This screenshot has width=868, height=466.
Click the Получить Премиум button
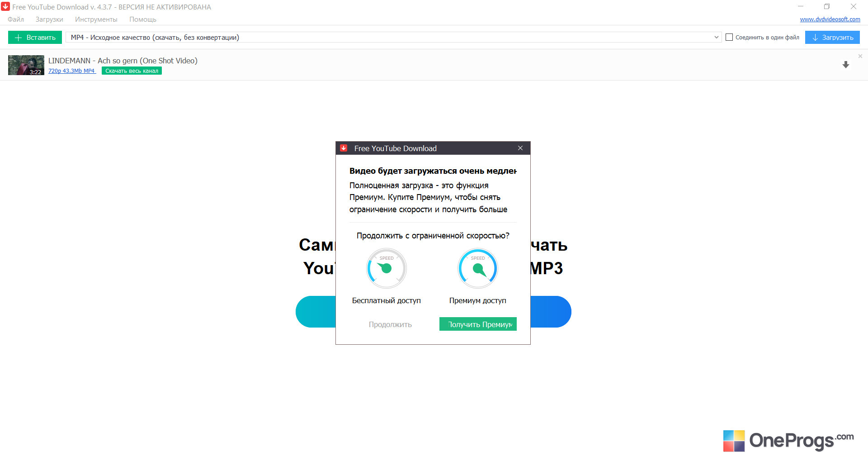(x=478, y=324)
